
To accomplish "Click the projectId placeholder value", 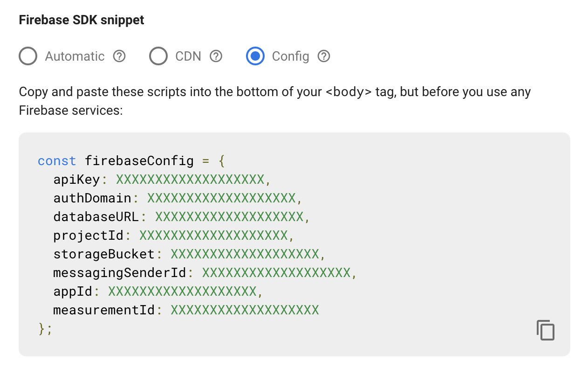I will 213,236.
